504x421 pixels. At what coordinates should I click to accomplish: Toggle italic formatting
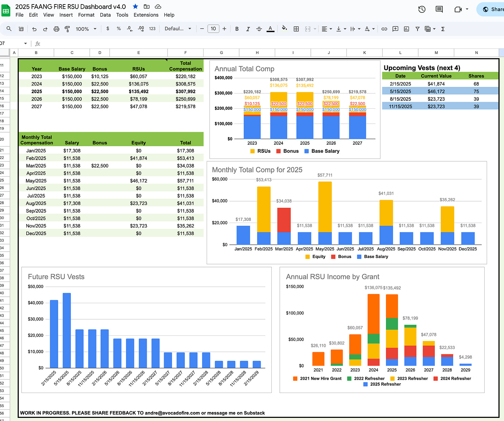click(x=248, y=29)
